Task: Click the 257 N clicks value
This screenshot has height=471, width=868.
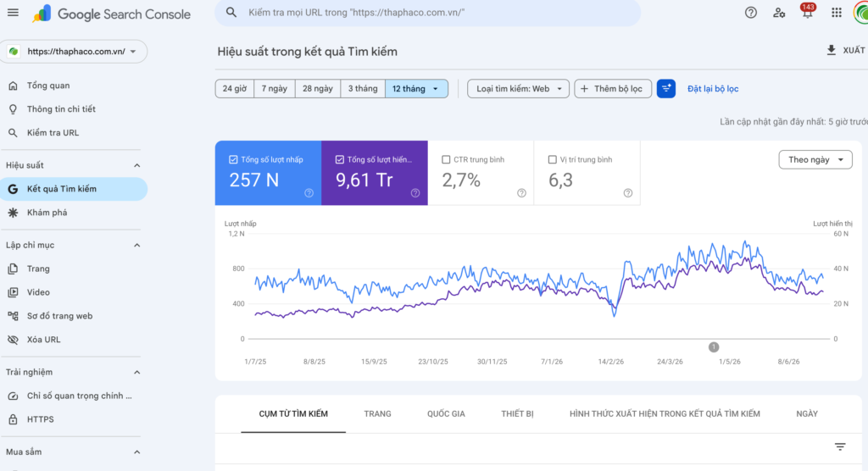Action: pyautogui.click(x=254, y=180)
